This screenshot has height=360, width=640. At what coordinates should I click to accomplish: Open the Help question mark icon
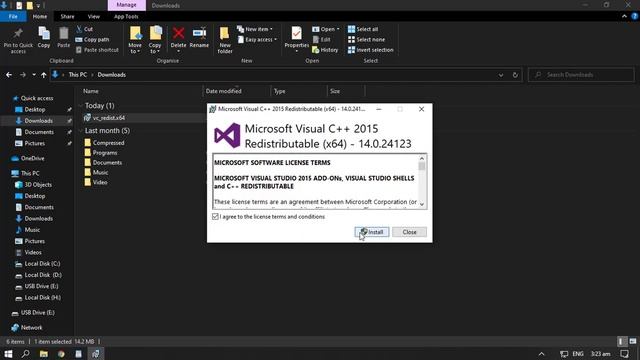[634, 16]
